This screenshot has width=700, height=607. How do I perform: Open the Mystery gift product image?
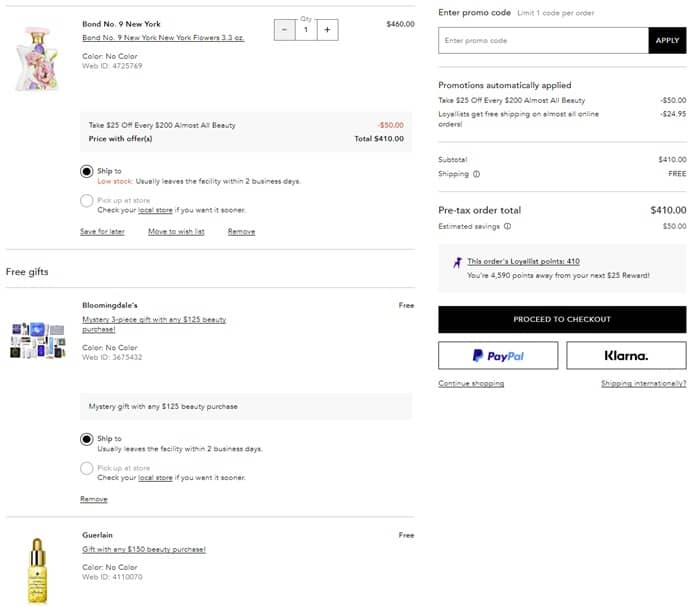coord(38,340)
